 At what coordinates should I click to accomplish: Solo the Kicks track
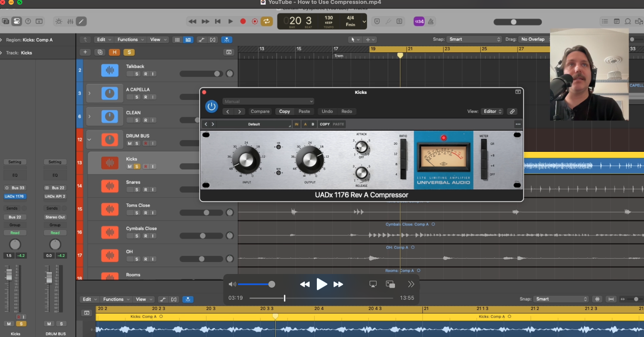137,166
